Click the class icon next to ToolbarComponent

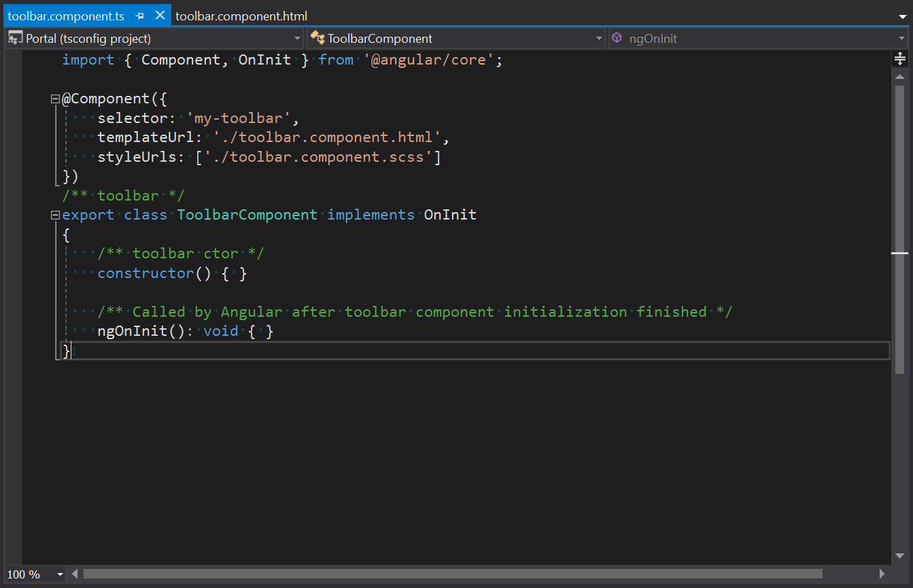[317, 38]
